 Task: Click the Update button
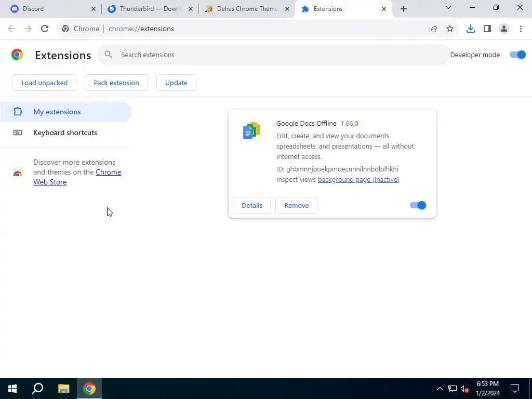(176, 83)
